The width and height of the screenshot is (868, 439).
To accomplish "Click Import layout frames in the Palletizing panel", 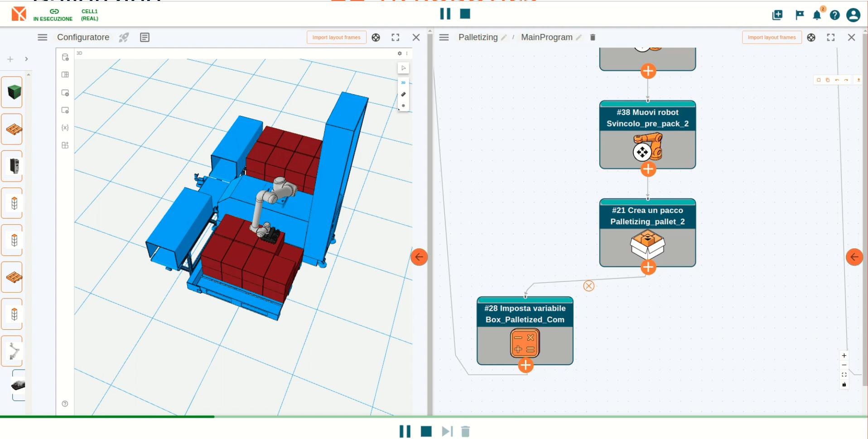I will (772, 38).
